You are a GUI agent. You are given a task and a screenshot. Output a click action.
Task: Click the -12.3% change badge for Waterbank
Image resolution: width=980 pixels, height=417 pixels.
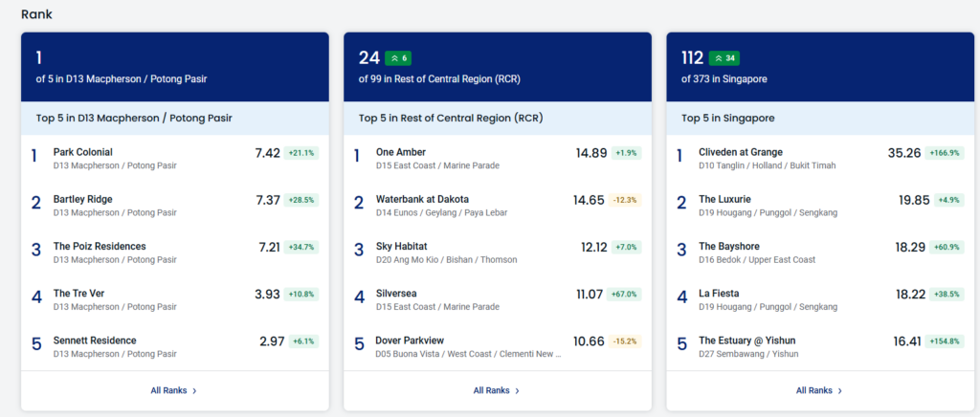coord(625,201)
